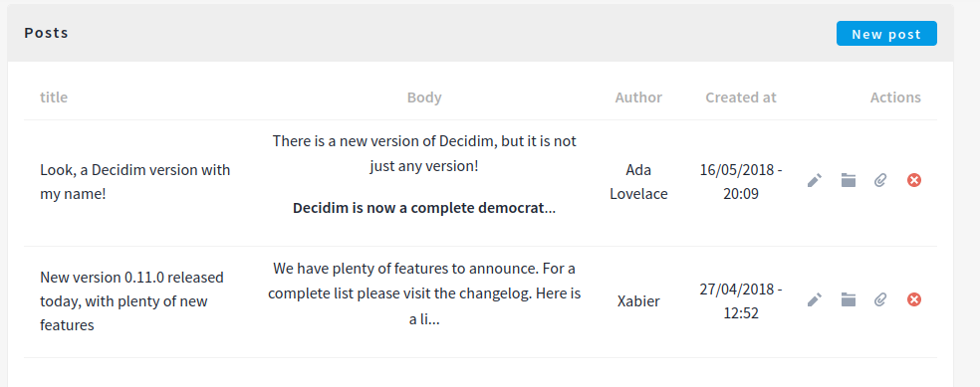This screenshot has height=387, width=980.
Task: Click the 27/04/2018 - 12:52 date cell
Action: 741,300
